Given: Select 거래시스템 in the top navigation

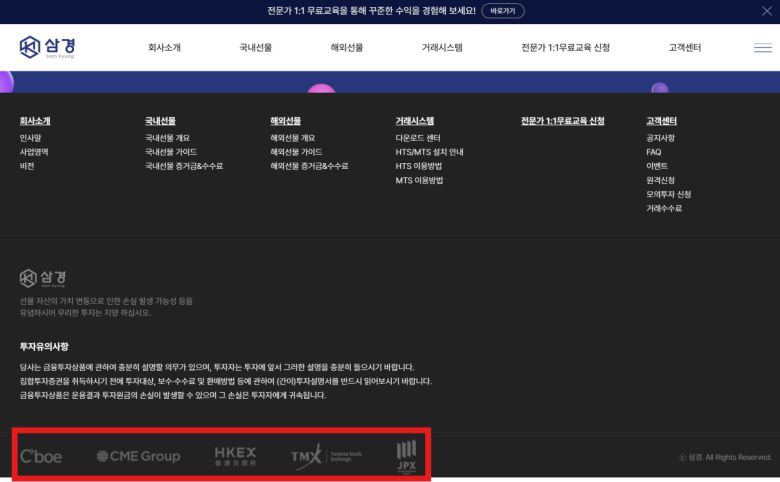Looking at the screenshot, I should [441, 48].
